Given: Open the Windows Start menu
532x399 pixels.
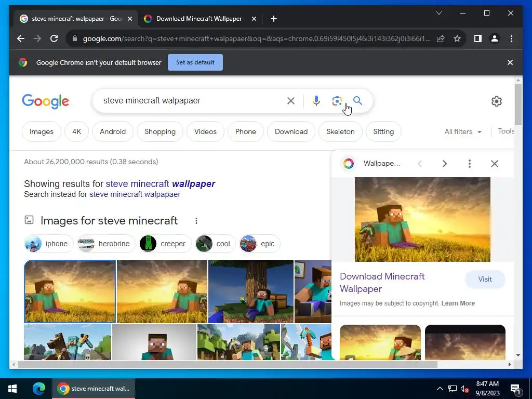Looking at the screenshot, I should [12, 389].
